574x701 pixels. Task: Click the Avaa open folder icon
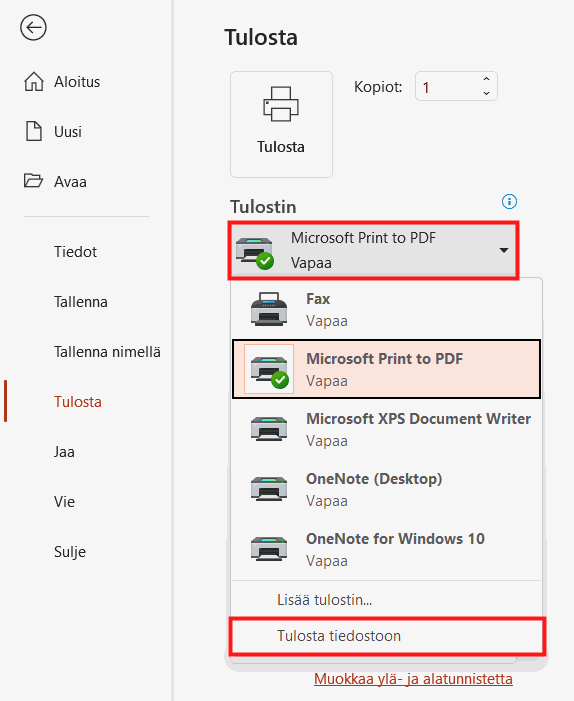point(34,181)
